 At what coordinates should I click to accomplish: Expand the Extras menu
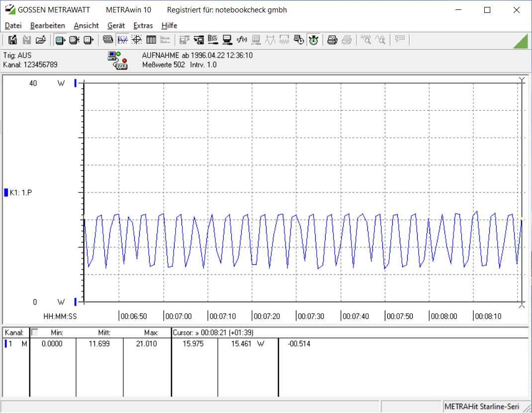143,25
